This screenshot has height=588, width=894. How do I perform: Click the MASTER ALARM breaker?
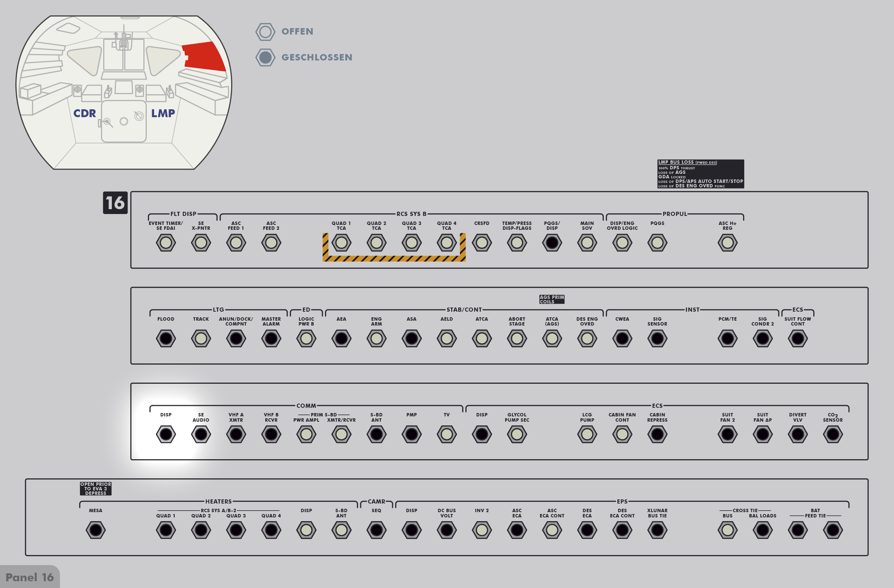[271, 339]
